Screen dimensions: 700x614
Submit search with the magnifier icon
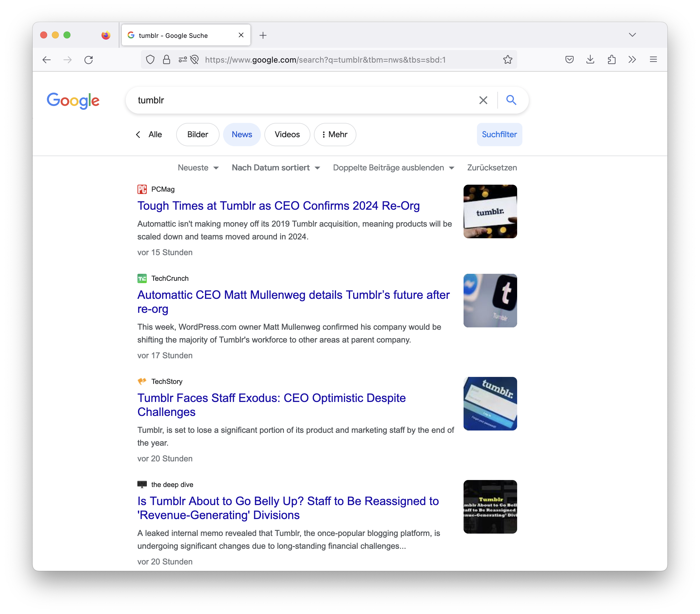(x=511, y=100)
